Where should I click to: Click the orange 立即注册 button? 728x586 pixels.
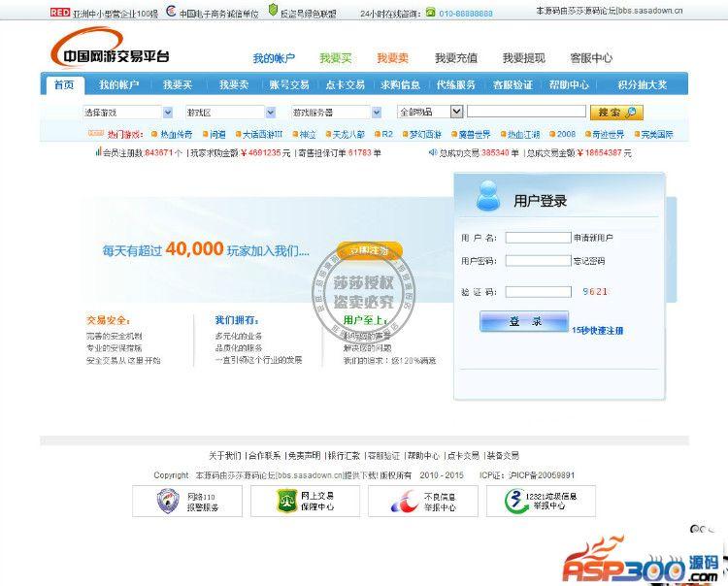[x=370, y=250]
